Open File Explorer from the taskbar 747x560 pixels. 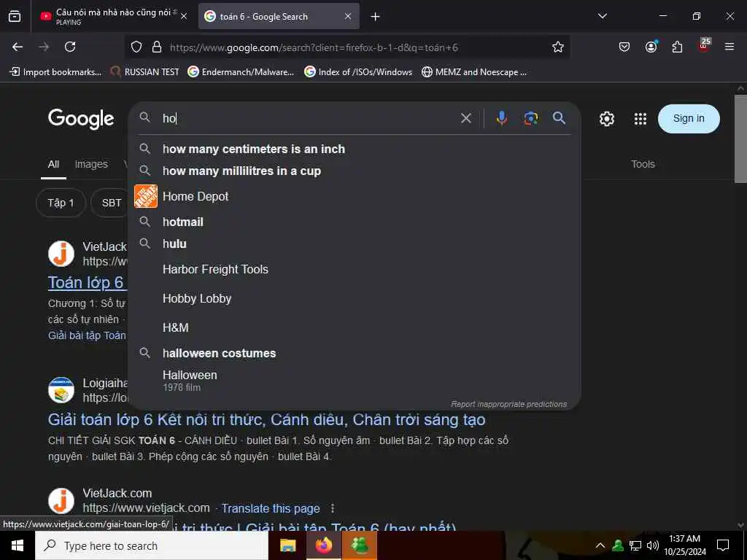[287, 545]
